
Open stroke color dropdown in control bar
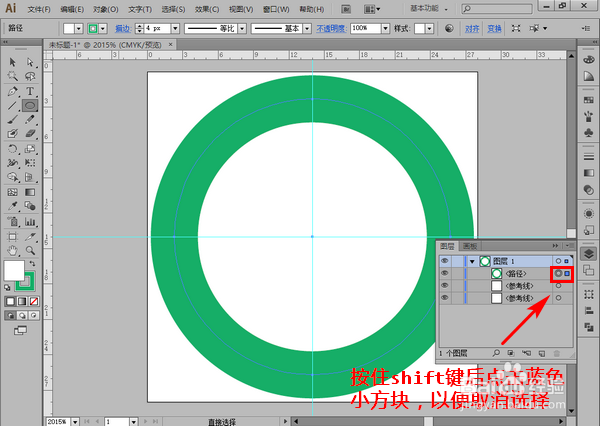click(103, 28)
